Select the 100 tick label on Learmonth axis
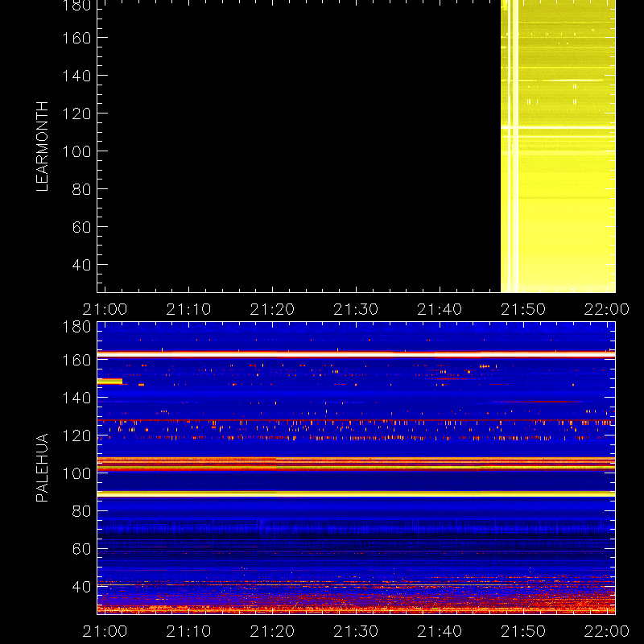Viewport: 644px width, 644px height. pos(76,151)
